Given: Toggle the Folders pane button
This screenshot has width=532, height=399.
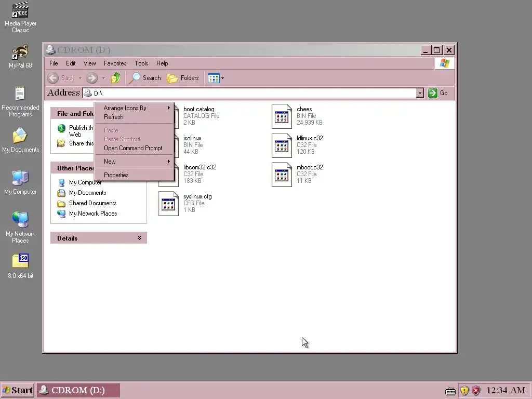Looking at the screenshot, I should [x=183, y=78].
